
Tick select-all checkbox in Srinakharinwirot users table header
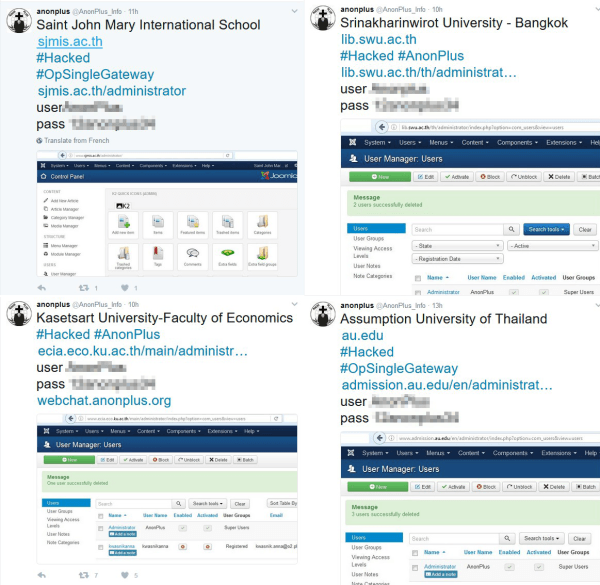418,277
